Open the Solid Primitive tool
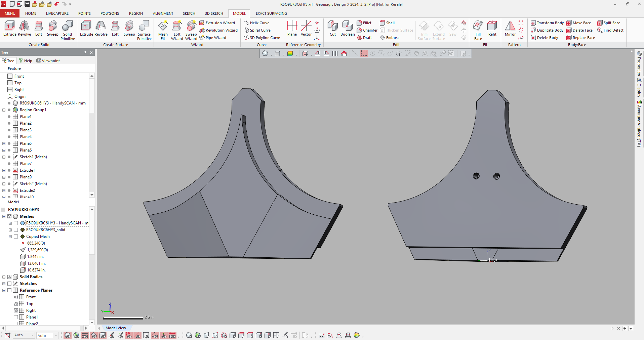Viewport: 644px width, 340px height. (68, 31)
